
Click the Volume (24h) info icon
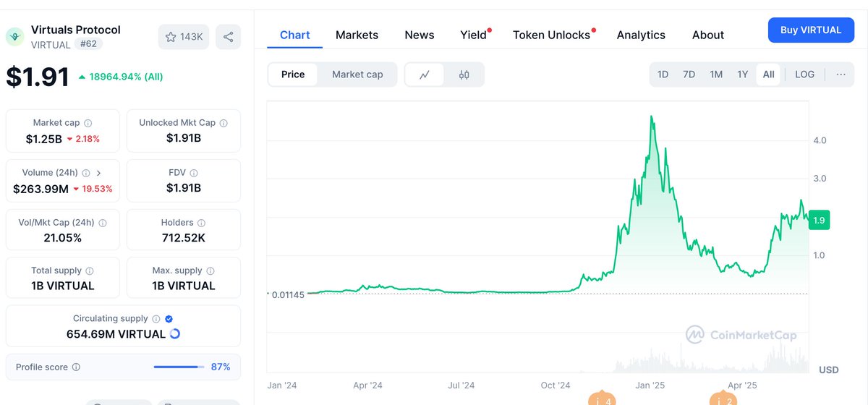[x=86, y=173]
